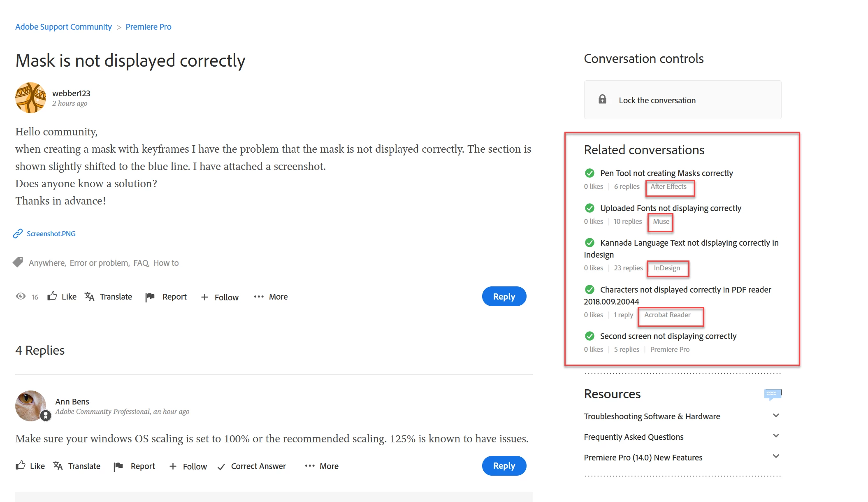Click the Translate icon under webber123's post
This screenshot has height=502, width=868.
click(x=90, y=297)
